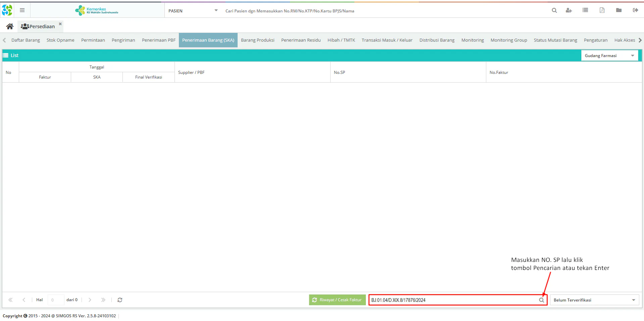The image size is (644, 321).
Task: Click the hamburger menu icon
Action: (x=22, y=10)
